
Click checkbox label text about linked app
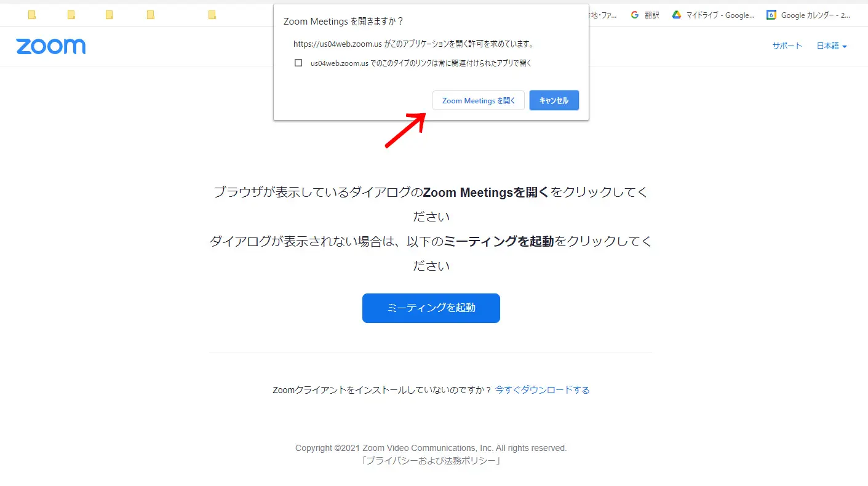click(421, 63)
